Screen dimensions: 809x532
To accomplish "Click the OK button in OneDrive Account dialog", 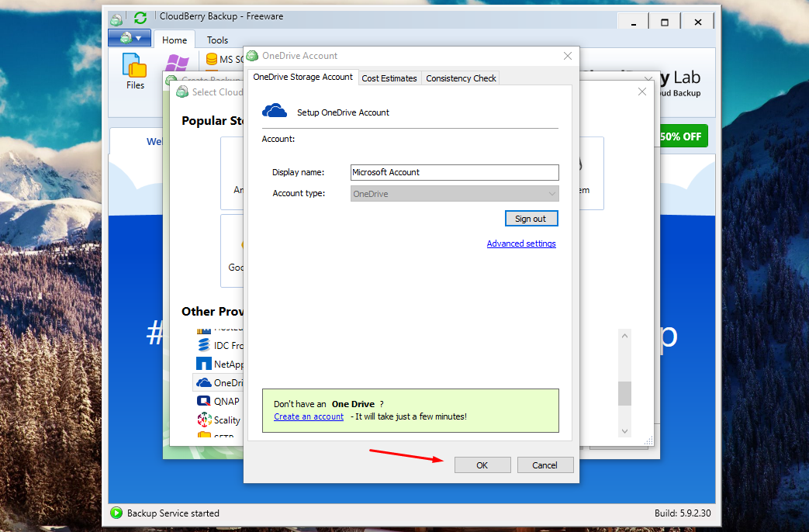I will (482, 465).
